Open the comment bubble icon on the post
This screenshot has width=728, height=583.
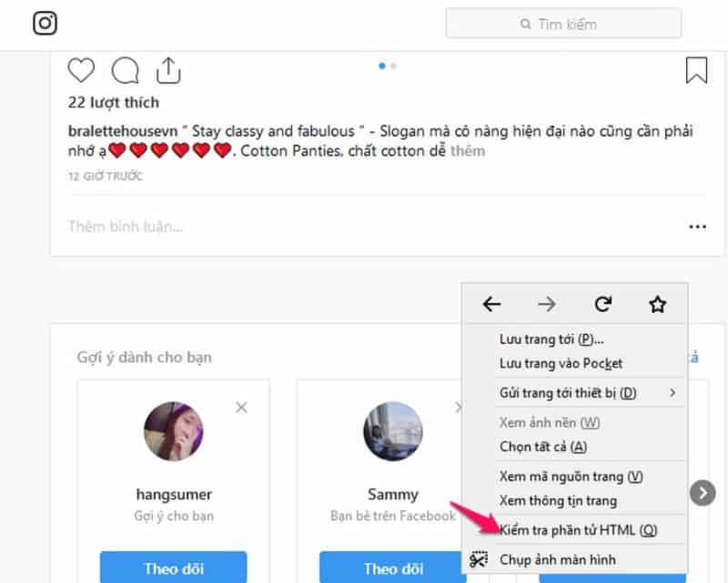(x=125, y=68)
